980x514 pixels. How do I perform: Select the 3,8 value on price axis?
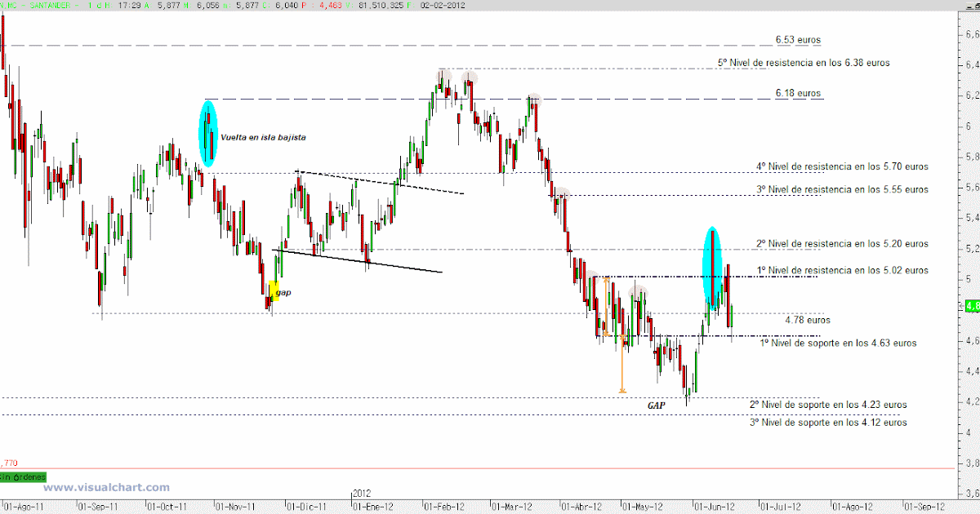971,463
